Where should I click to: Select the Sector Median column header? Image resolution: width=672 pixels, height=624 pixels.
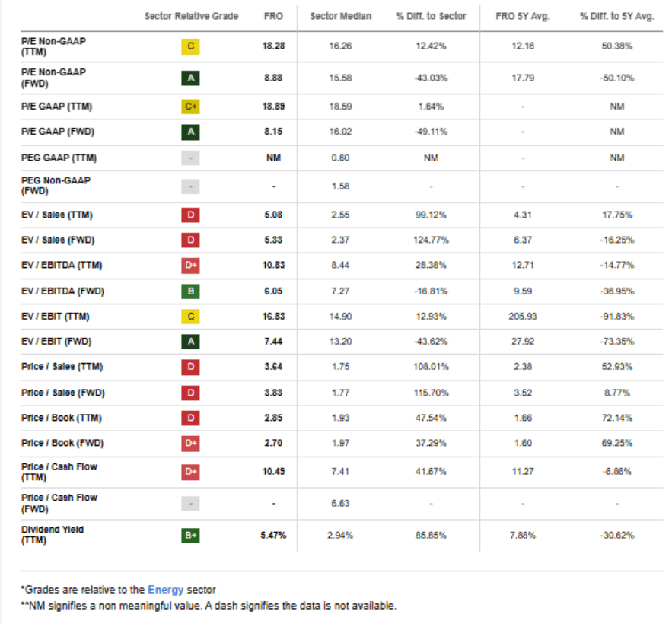click(341, 16)
